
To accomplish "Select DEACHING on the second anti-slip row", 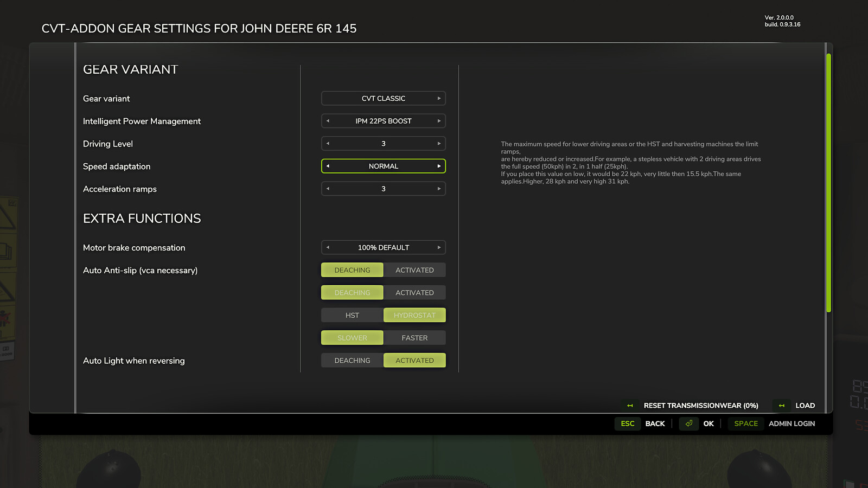I will (352, 292).
